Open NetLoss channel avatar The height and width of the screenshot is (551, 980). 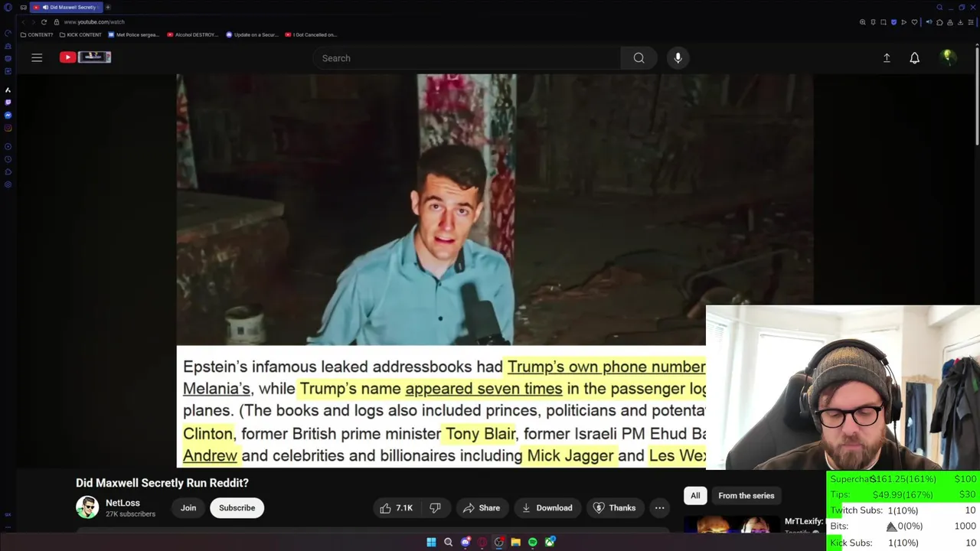[87, 507]
